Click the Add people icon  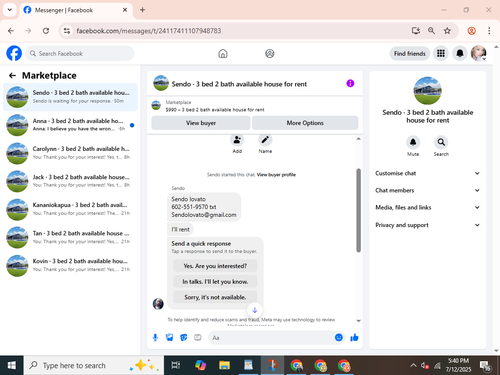tap(237, 140)
